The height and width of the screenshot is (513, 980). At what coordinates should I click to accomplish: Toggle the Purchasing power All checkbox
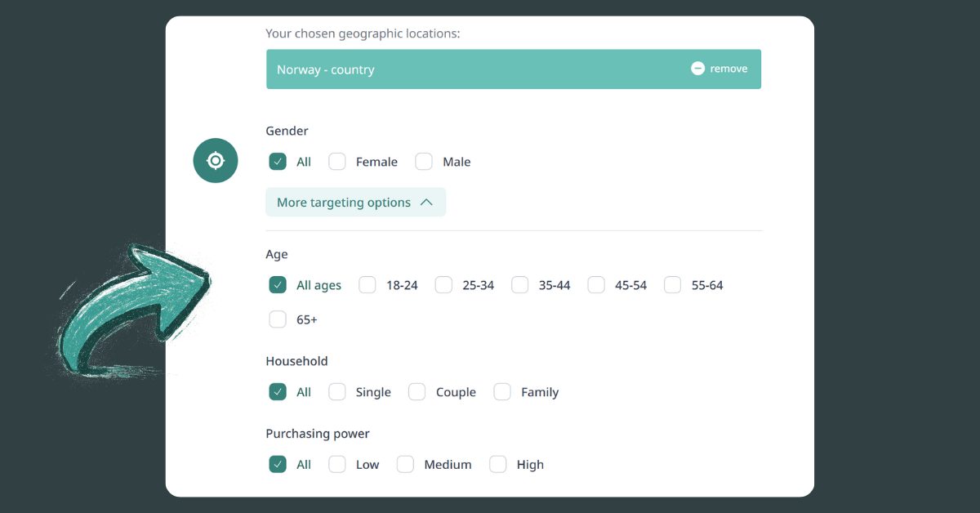coord(278,465)
